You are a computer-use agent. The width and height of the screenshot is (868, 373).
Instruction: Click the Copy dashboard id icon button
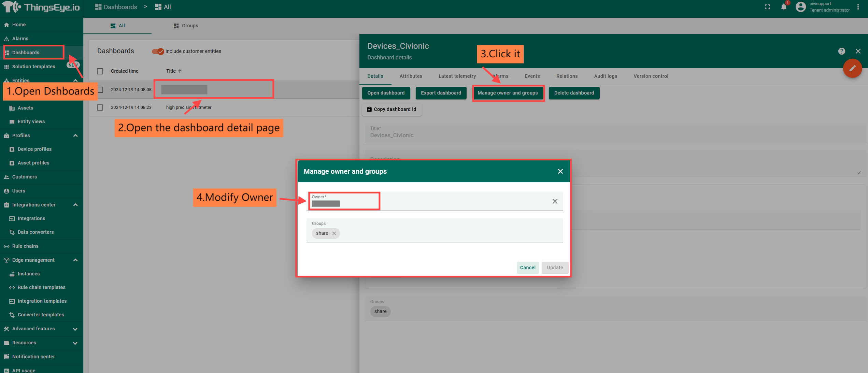coord(392,109)
